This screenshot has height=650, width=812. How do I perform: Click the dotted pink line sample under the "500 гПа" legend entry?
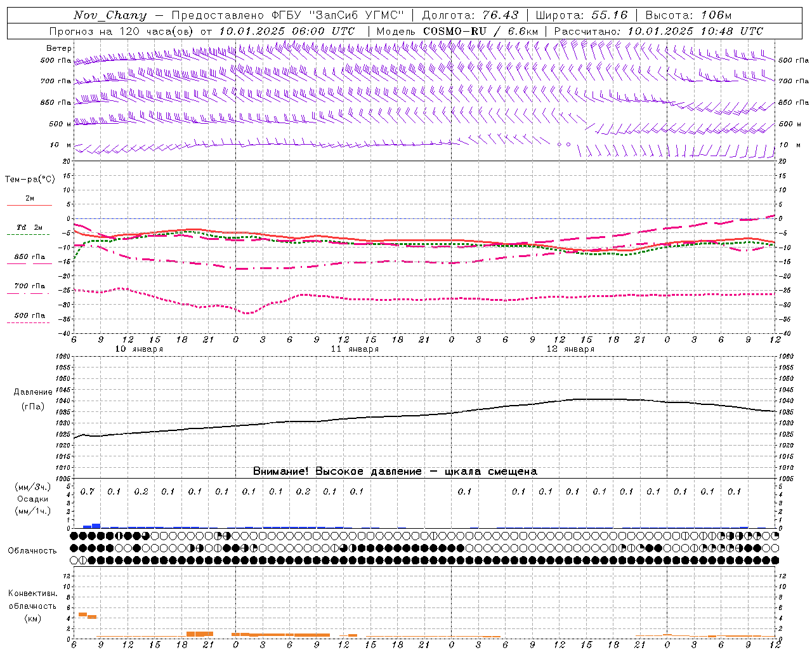pos(29,322)
